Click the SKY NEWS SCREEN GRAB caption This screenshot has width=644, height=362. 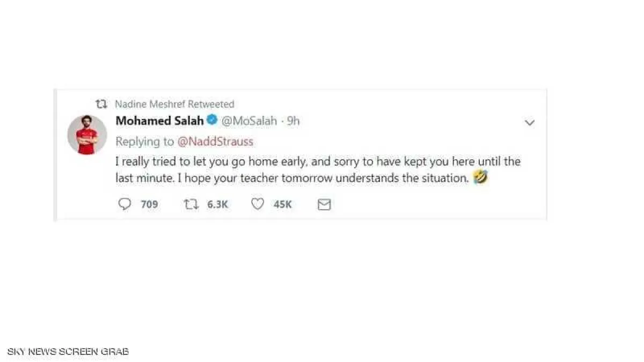point(68,352)
